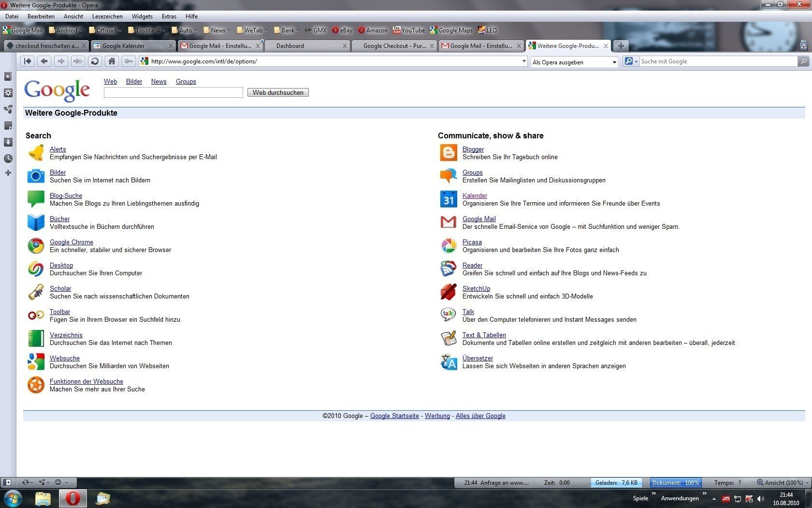Open the 'Alles über Google' footer link
The image size is (812, 508).
[480, 416]
